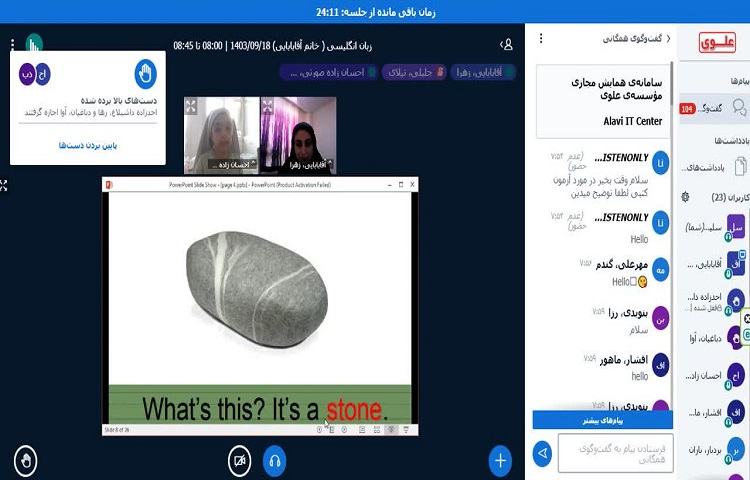Select user 'احدزاده دا...' in users list
The height and width of the screenshot is (480, 750).
714,301
